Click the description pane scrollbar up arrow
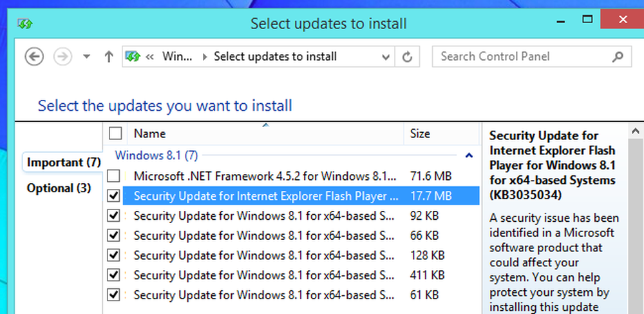The image size is (644, 314). [x=636, y=132]
